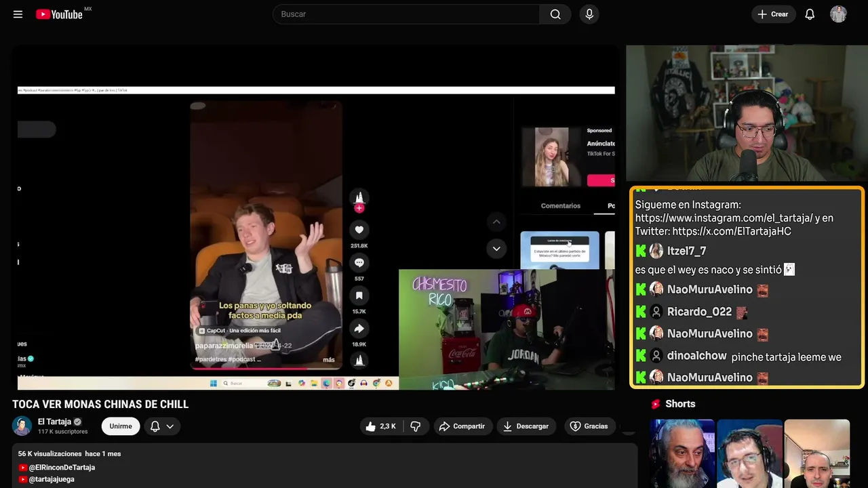The height and width of the screenshot is (488, 868).
Task: Click the Kick badge beside Ricardo_022
Action: pyautogui.click(x=641, y=312)
